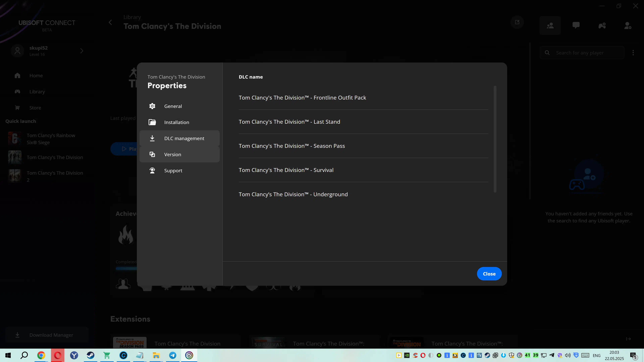Screen dimensions: 644x362
Task: Open Home in the sidebar
Action: pyautogui.click(x=36, y=75)
